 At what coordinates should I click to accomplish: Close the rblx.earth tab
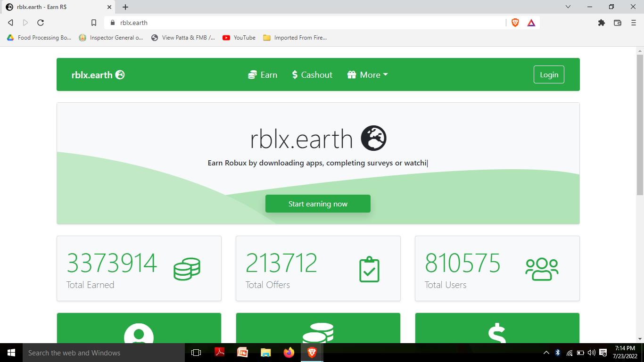(x=110, y=7)
